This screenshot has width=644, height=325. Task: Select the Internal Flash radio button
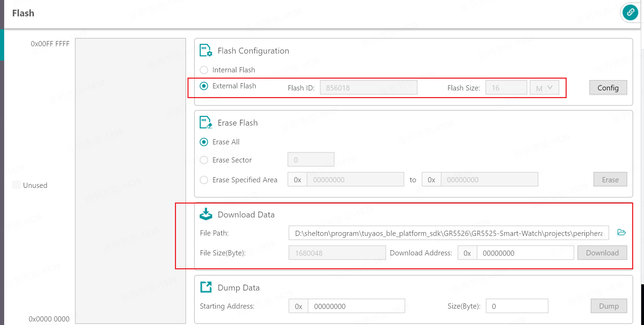tap(204, 70)
